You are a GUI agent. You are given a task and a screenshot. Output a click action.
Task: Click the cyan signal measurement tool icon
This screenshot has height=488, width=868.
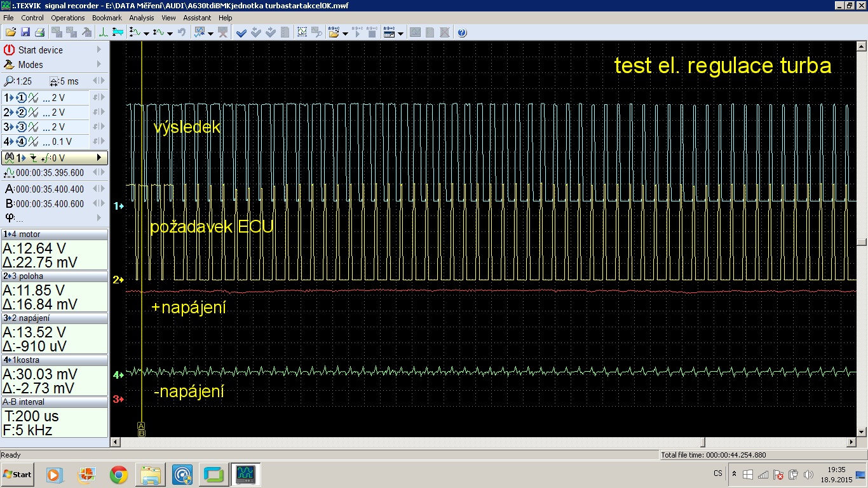coord(118,32)
